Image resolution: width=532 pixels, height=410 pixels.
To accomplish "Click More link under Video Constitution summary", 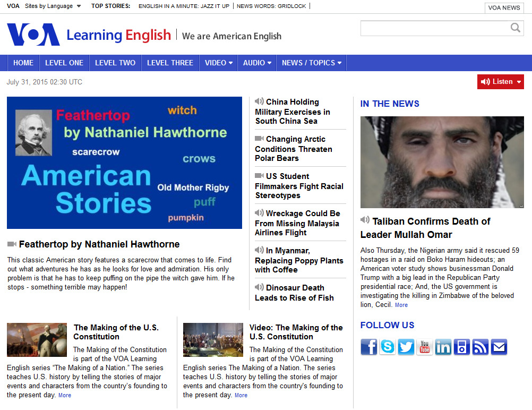I will pyautogui.click(x=241, y=395).
